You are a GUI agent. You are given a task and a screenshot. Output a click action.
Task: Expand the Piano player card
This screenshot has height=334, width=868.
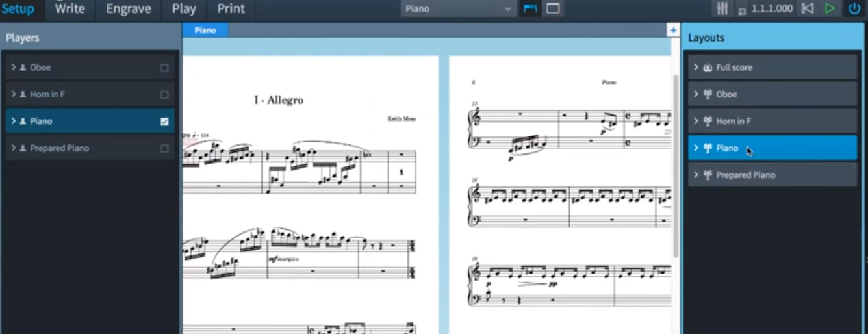coord(13,121)
